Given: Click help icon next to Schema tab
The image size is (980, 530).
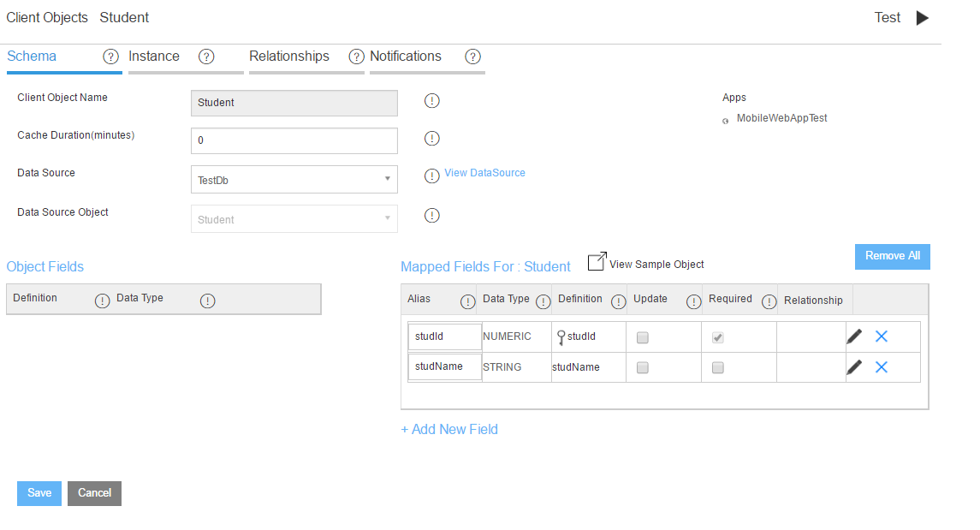Looking at the screenshot, I should coord(110,57).
